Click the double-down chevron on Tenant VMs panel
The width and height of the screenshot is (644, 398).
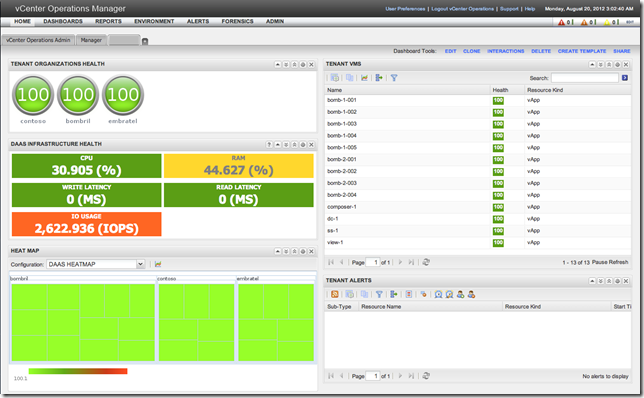coord(600,64)
